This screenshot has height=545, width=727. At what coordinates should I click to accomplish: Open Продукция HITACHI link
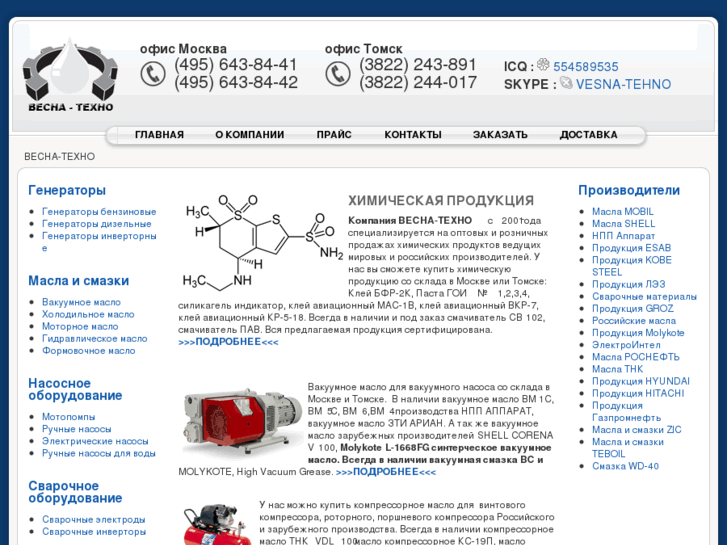(x=638, y=393)
